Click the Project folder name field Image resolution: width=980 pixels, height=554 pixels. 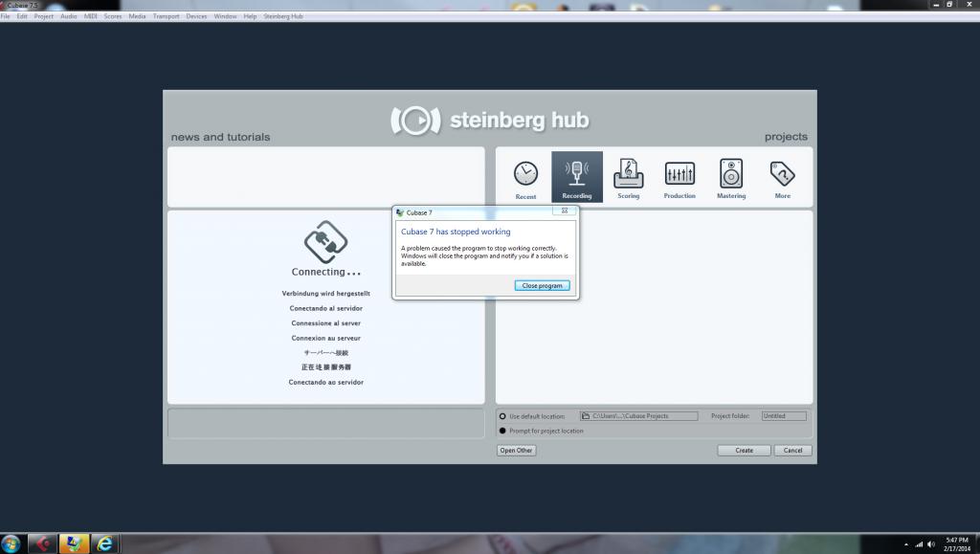[784, 416]
